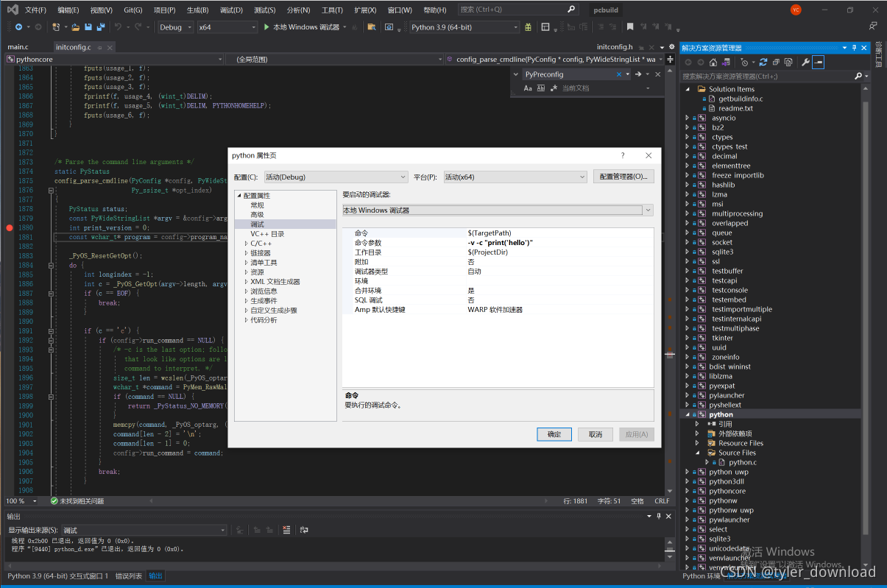Click the Properties wrench icon in Solution Explorer
Screen dimensions: 887x588
pos(806,62)
